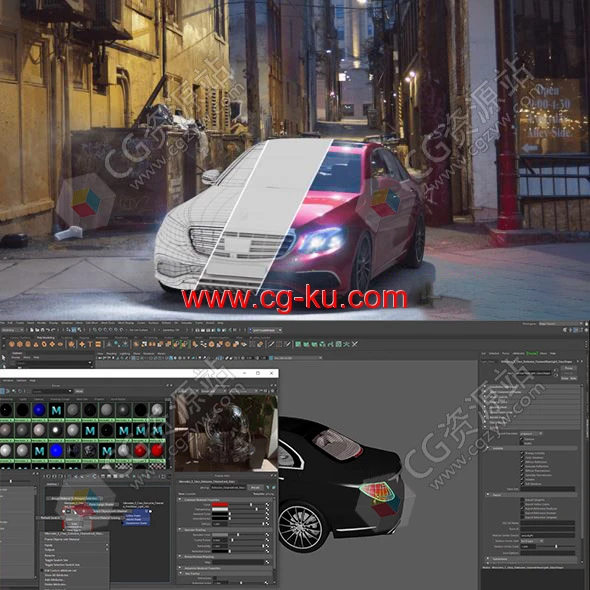Click the Show button in Attribute Editor
The height and width of the screenshot is (590, 590).
(565, 378)
